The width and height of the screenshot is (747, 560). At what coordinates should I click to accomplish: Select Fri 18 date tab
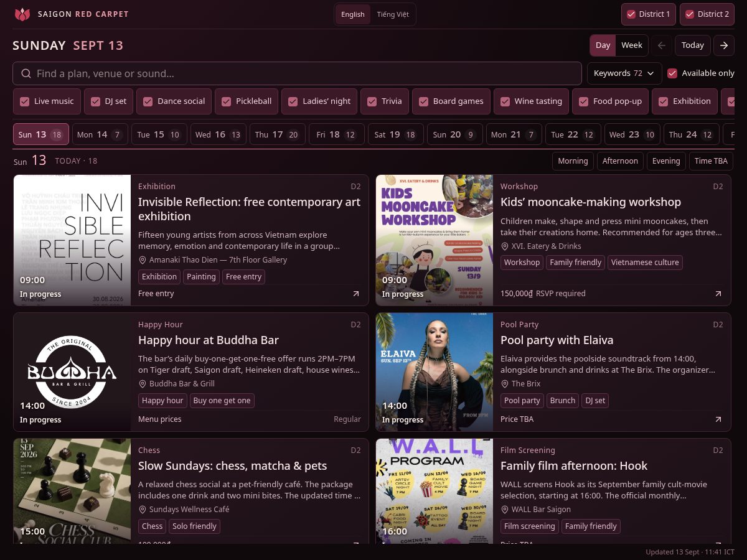[x=337, y=134]
